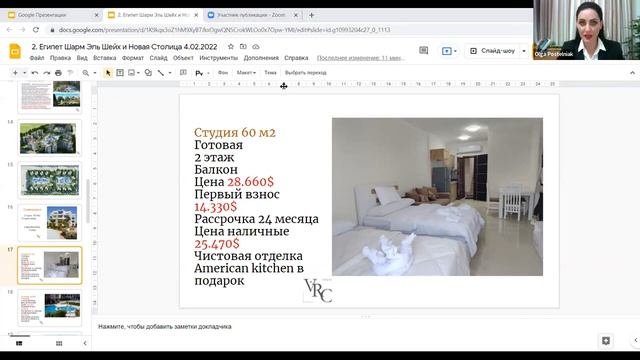Choose the select arrow cursor tool
This screenshot has height=360, width=640.
[108, 73]
